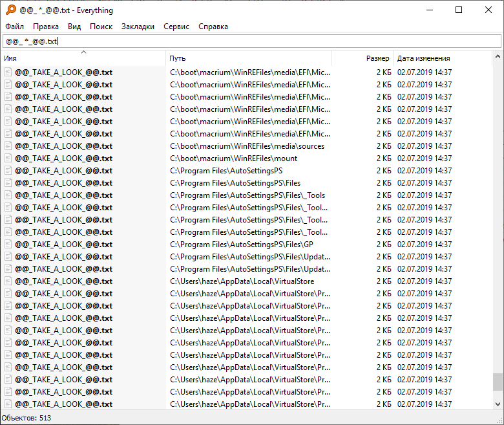Select @@_TAKE_A_LOOK_@@.txt in the Local\VirtualStore row

[x=63, y=281]
